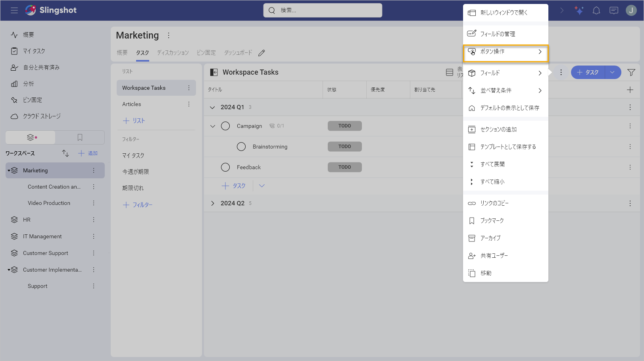The height and width of the screenshot is (361, 644).
Task: Select アーカイブ menu item
Action: tap(506, 238)
